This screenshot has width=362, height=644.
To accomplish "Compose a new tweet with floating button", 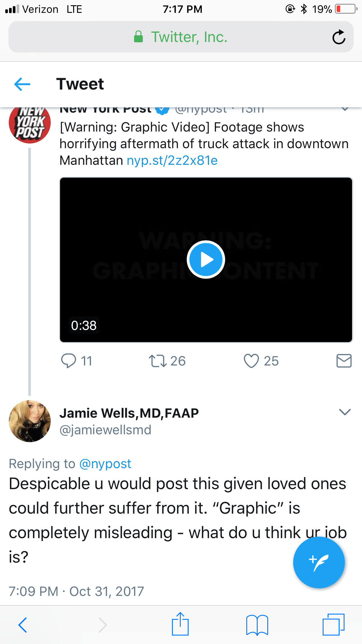I will (x=319, y=562).
